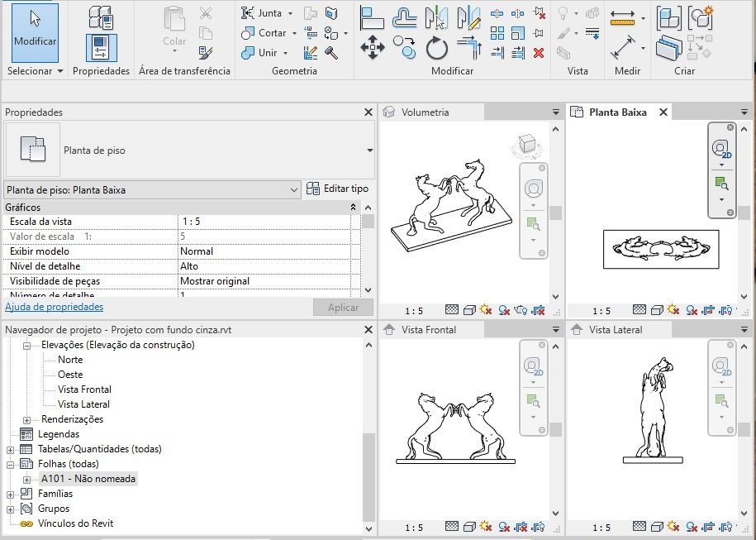
Task: Click the Unir join geometry tool
Action: (x=259, y=52)
